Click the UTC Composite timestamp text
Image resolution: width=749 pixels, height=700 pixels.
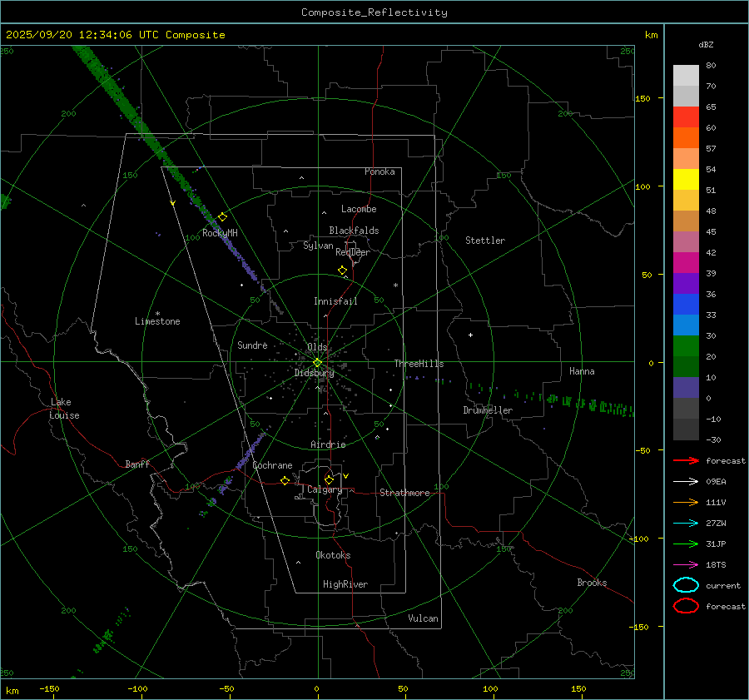pos(115,35)
